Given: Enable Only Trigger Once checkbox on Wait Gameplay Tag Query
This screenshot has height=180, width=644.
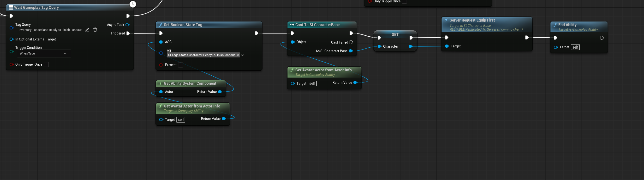Looking at the screenshot, I should 46,65.
